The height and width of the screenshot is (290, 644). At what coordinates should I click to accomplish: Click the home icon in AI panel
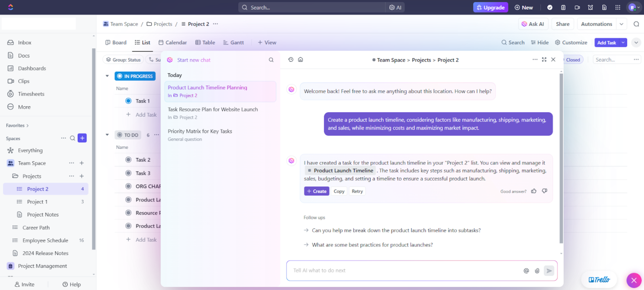tap(300, 60)
